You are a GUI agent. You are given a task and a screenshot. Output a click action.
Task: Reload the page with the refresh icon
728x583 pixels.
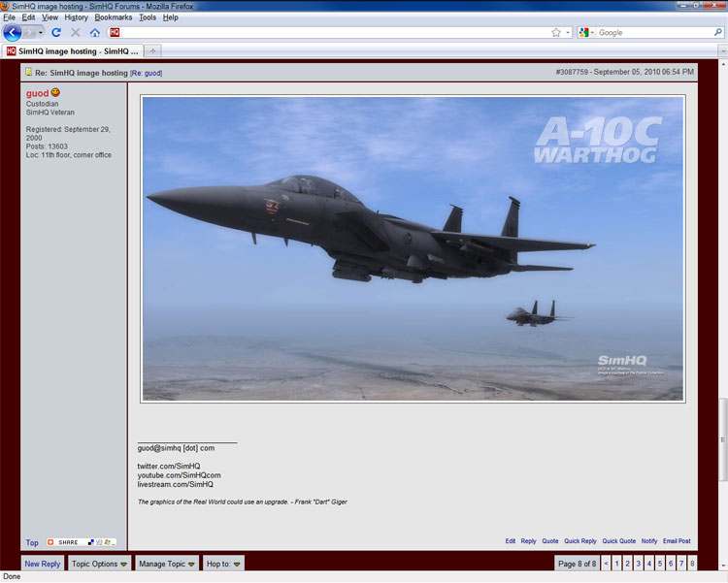pyautogui.click(x=56, y=32)
